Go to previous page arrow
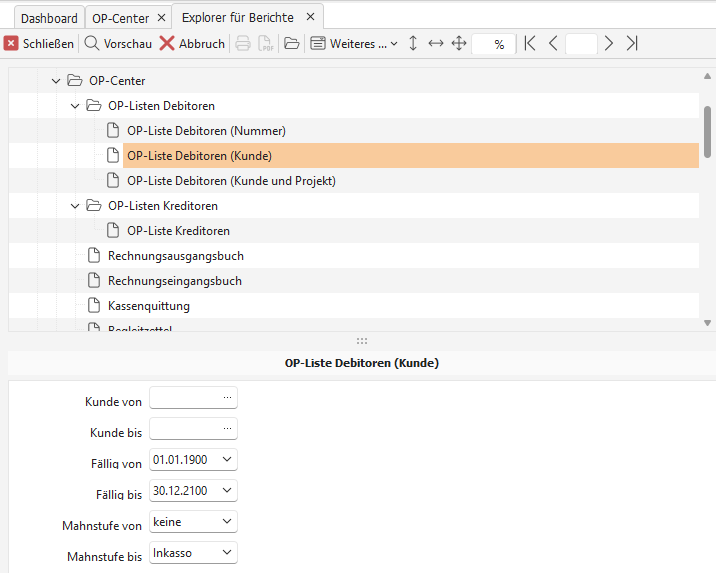The height and width of the screenshot is (573, 716). (553, 43)
